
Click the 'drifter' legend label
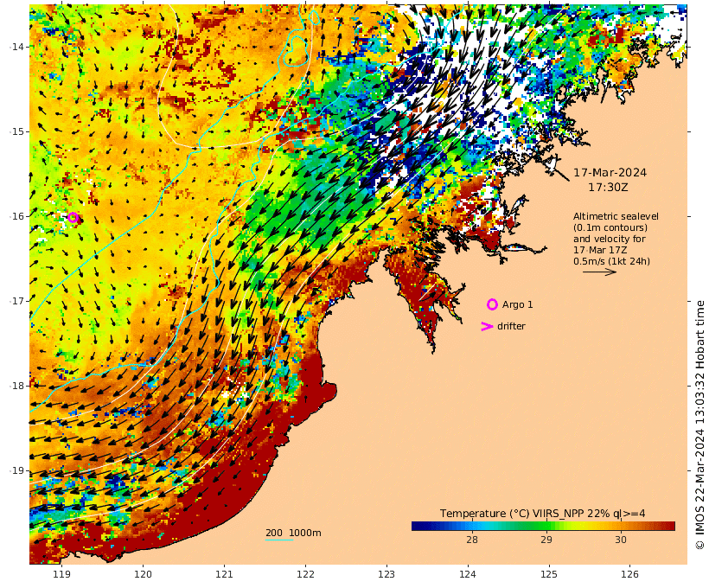[511, 326]
